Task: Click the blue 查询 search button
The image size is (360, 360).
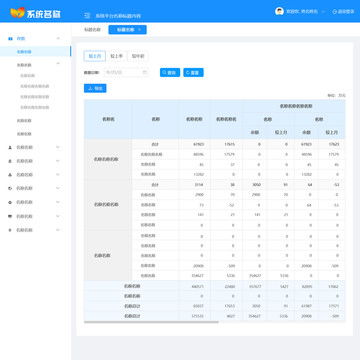Action: [x=170, y=72]
